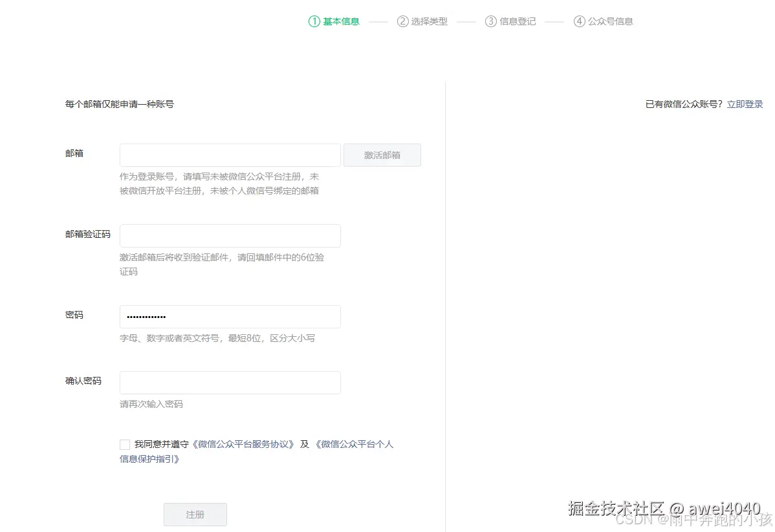Open the 微信公众平台服务协议 link
The image size is (775, 532).
pos(244,444)
